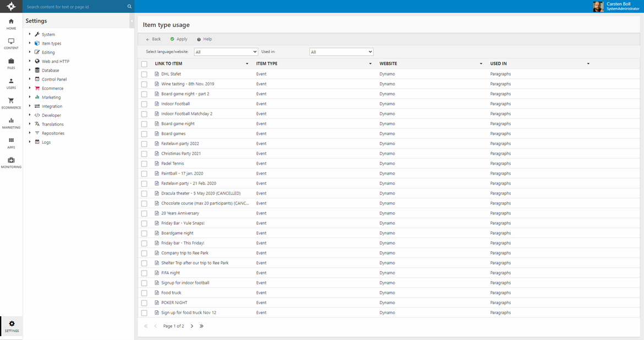Expand the Item types tree node
The height and width of the screenshot is (340, 644).
coord(30,43)
